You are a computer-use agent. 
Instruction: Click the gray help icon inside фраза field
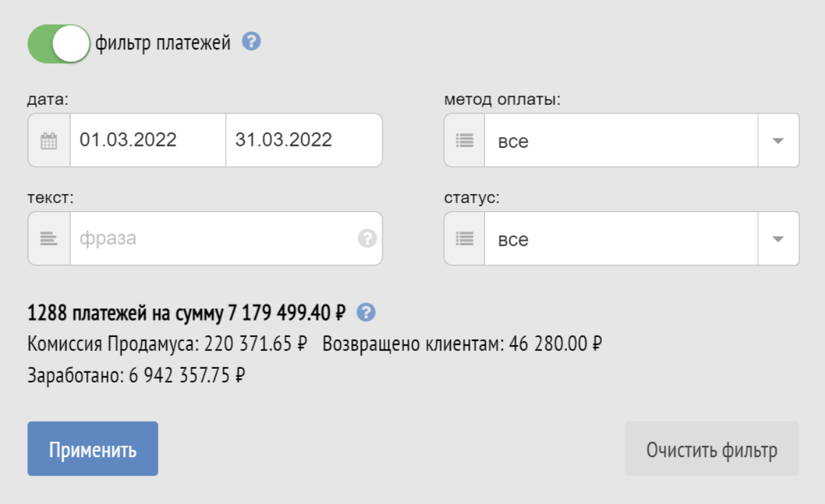click(367, 239)
